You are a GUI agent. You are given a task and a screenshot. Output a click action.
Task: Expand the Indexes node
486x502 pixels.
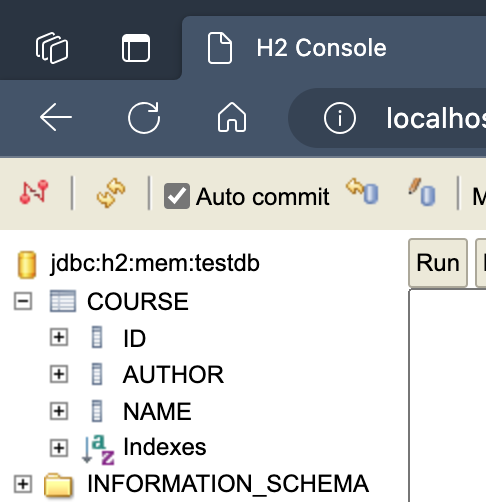59,448
